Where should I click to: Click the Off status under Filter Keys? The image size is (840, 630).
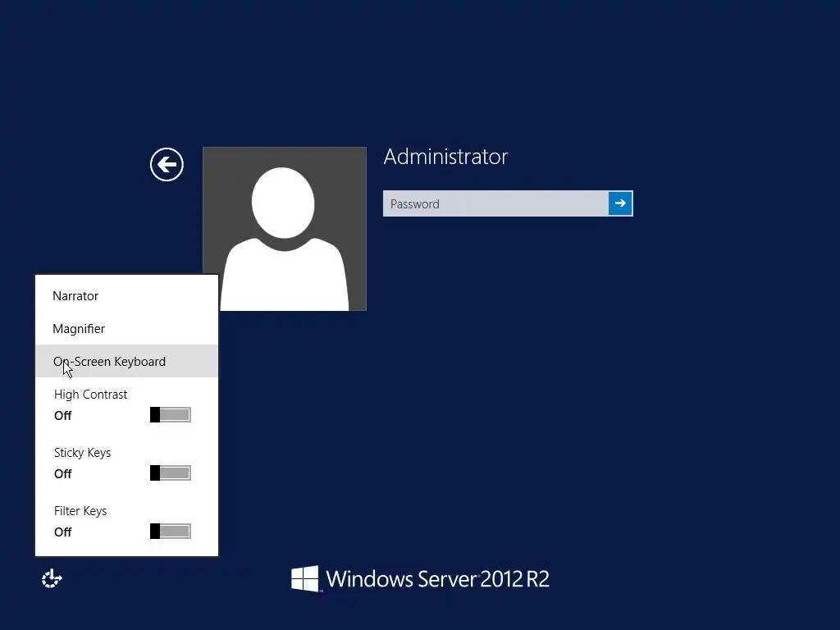coord(62,532)
